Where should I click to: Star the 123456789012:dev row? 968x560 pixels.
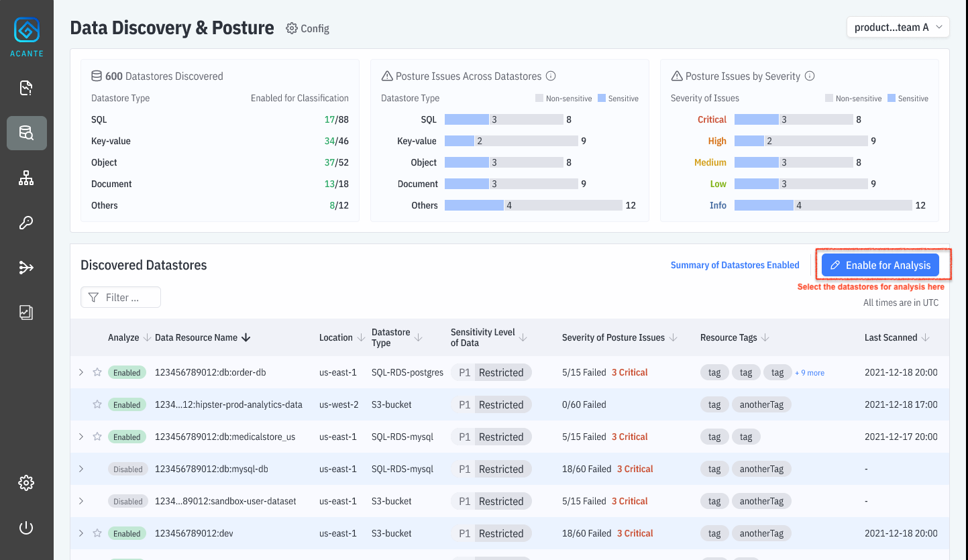coord(97,533)
